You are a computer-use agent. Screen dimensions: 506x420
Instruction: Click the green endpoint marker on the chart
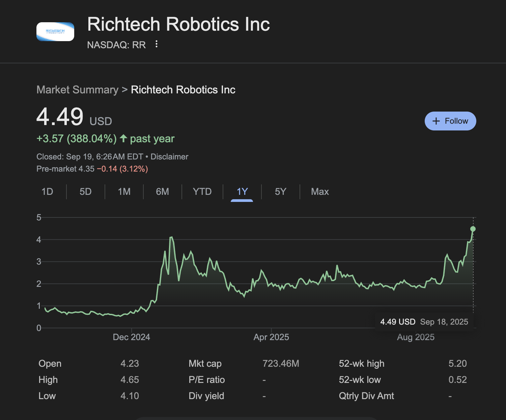point(473,229)
